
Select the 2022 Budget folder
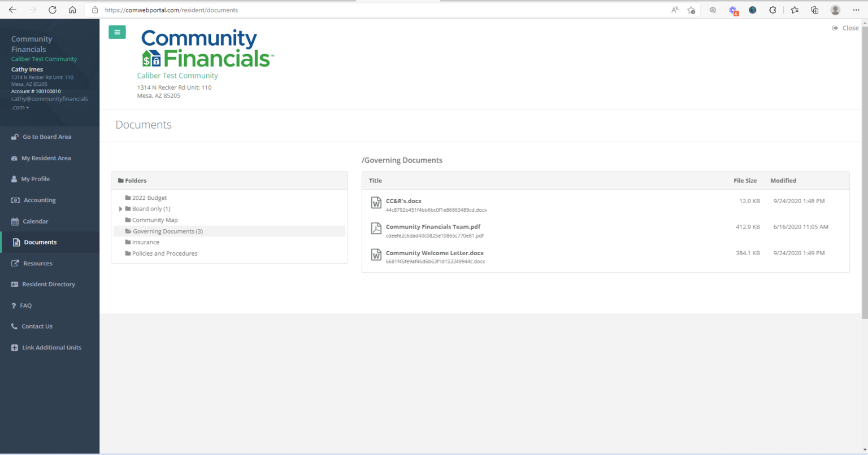pyautogui.click(x=149, y=198)
